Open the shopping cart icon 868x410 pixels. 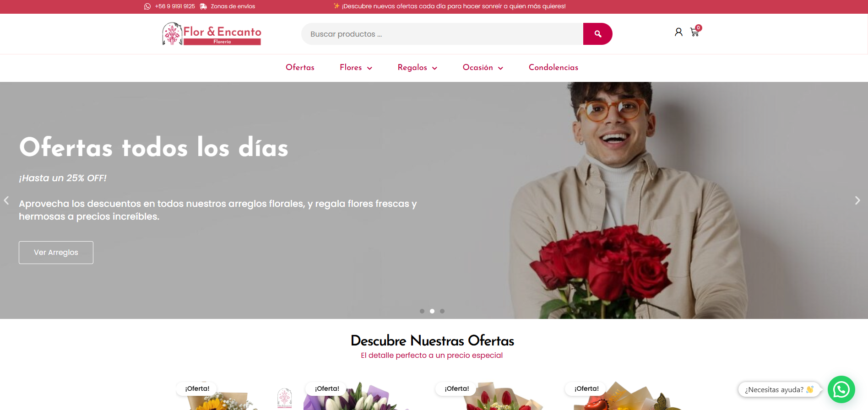[695, 32]
